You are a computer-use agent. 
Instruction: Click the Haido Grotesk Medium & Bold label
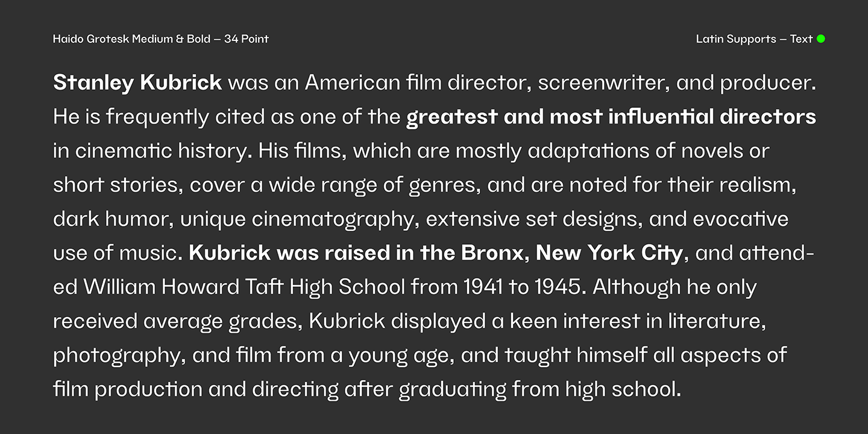[x=160, y=39]
